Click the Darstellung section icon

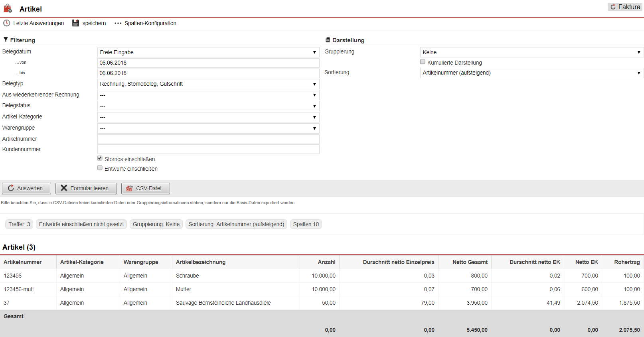click(328, 40)
